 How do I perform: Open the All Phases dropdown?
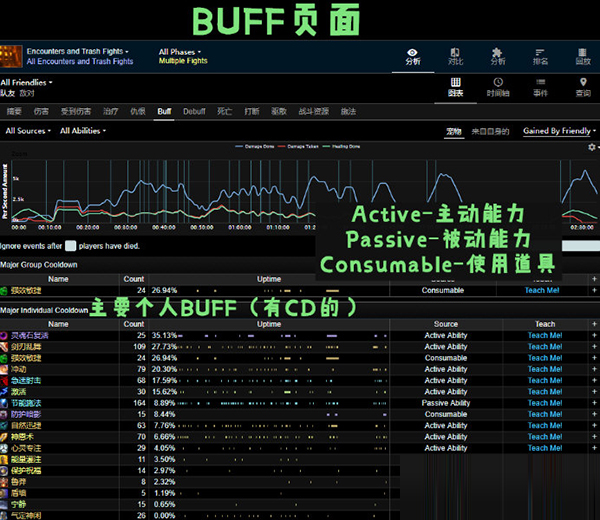pyautogui.click(x=179, y=51)
